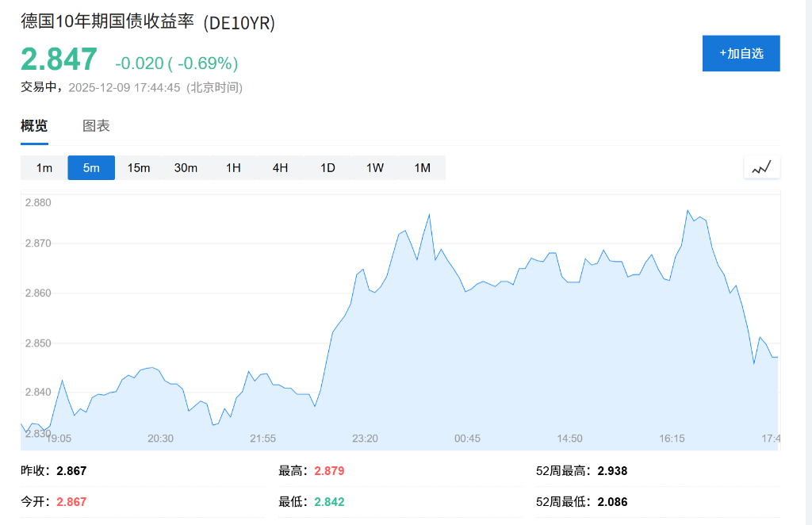This screenshot has width=812, height=525.
Task: Select the 5m timeframe
Action: click(x=90, y=167)
